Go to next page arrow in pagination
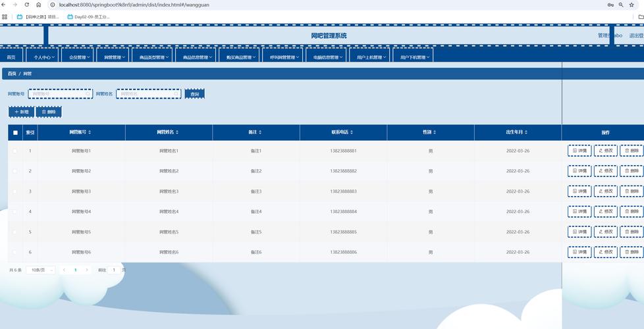 pyautogui.click(x=87, y=270)
